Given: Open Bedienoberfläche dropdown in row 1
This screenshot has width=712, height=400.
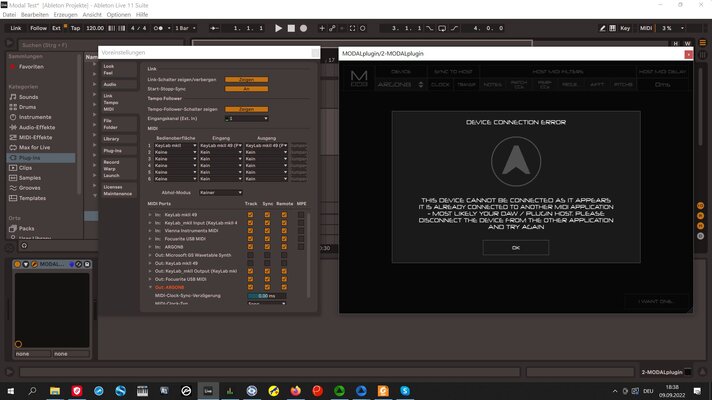Looking at the screenshot, I should pos(175,146).
